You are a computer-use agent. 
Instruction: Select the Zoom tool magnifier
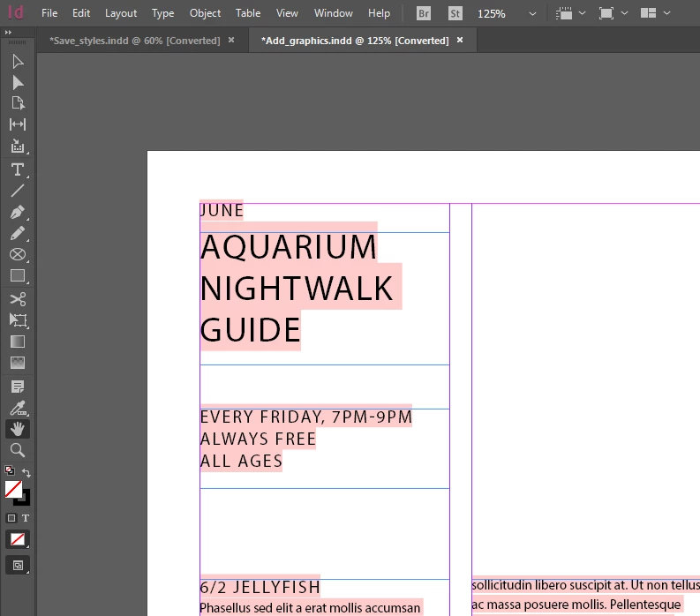coord(18,450)
